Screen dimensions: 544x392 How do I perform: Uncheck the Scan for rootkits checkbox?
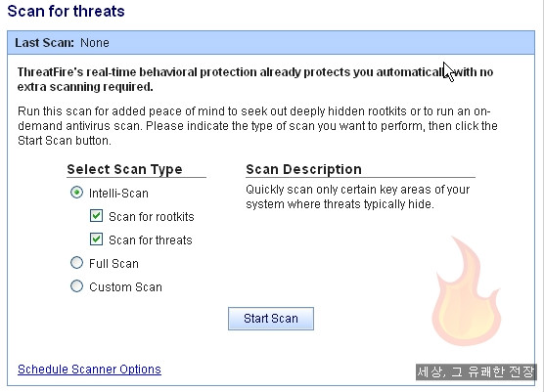(96, 216)
